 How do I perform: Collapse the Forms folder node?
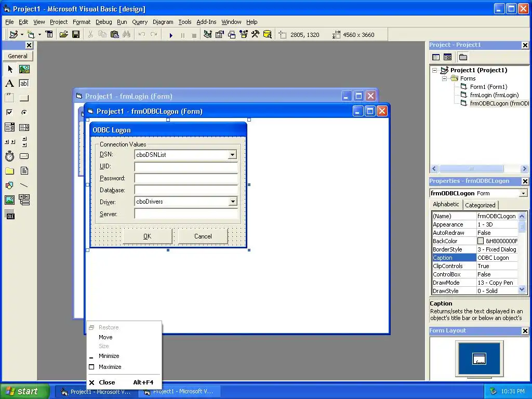[445, 79]
